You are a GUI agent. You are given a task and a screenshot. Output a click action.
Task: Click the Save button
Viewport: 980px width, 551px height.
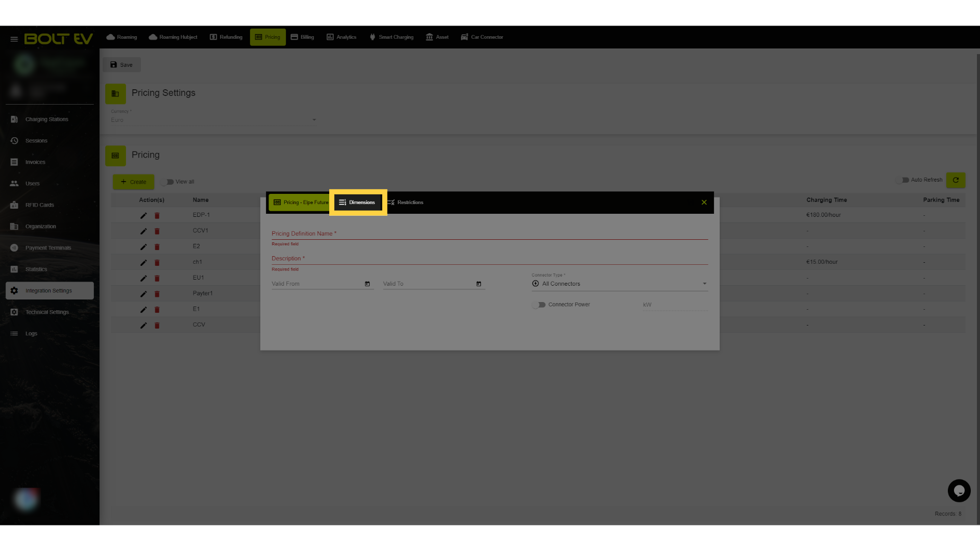tap(121, 65)
